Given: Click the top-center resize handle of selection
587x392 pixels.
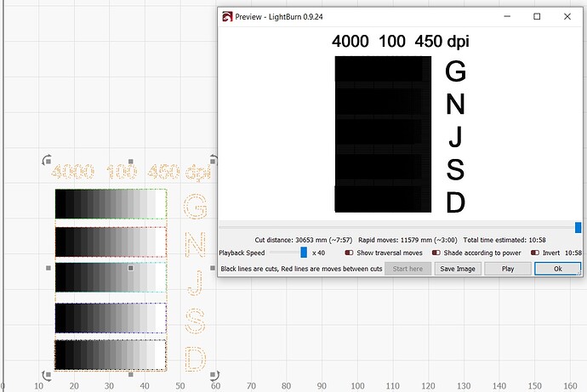Looking at the screenshot, I should click(x=131, y=162).
